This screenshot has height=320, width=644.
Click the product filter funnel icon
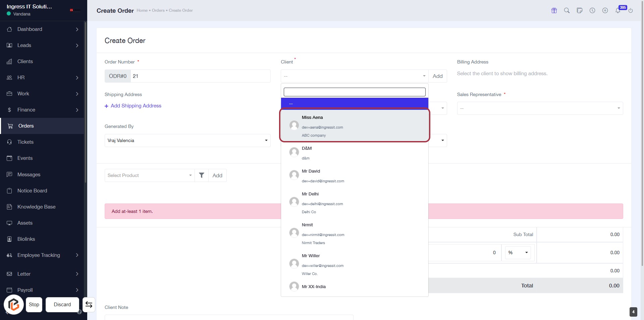pyautogui.click(x=202, y=175)
